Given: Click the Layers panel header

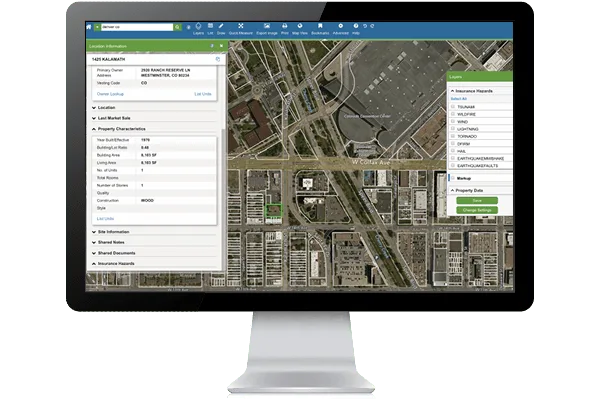Looking at the screenshot, I should 480,77.
